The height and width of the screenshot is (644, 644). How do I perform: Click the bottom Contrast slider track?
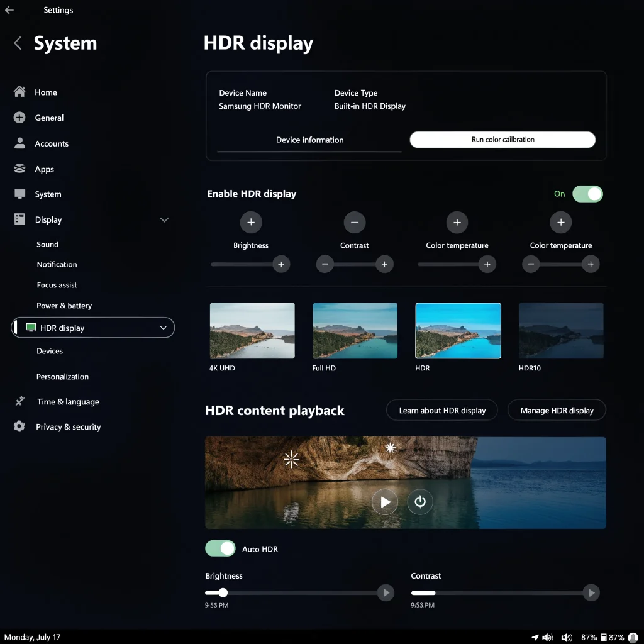497,592
